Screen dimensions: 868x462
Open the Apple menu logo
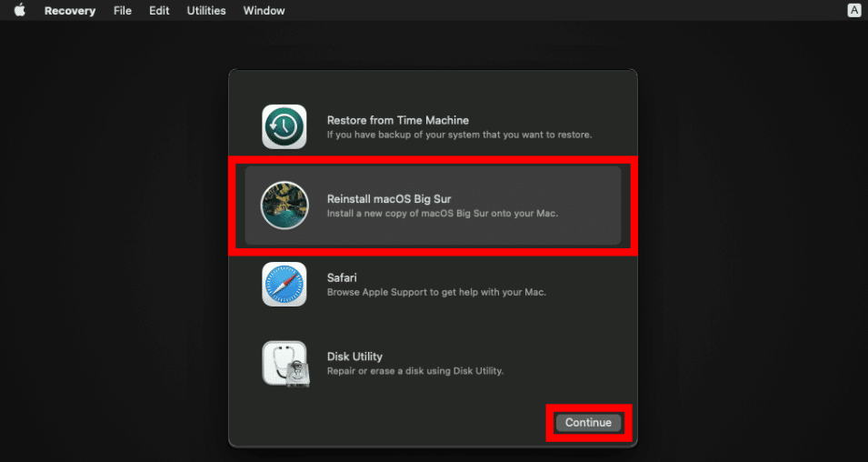click(20, 11)
